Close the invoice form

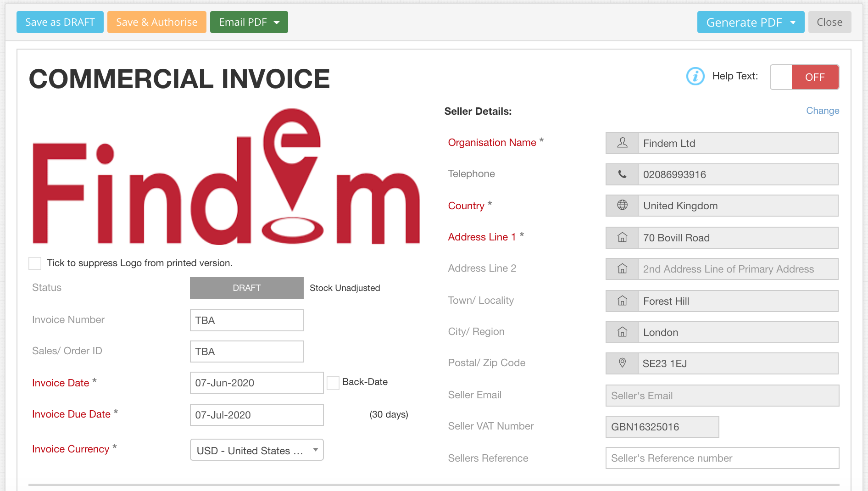click(829, 22)
